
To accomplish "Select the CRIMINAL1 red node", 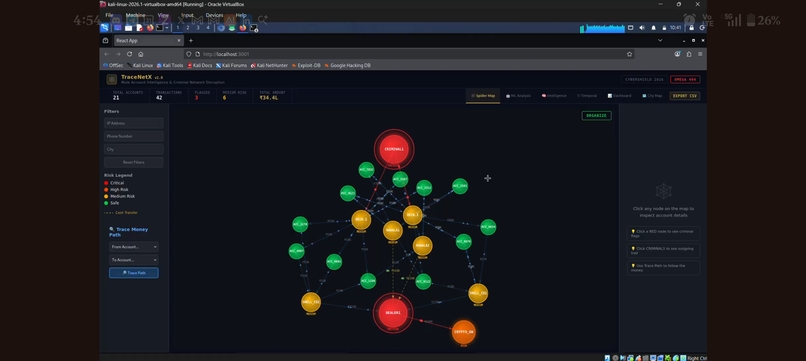I will 394,149.
